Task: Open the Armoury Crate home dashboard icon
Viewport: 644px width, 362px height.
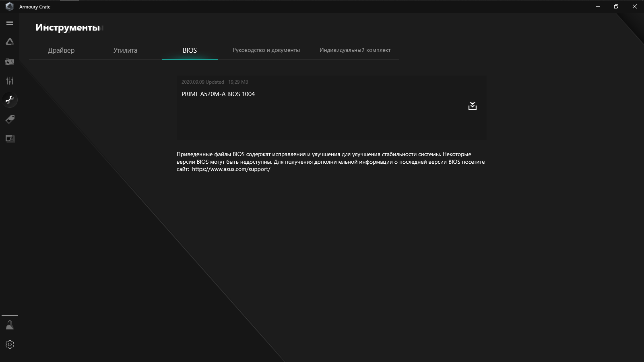Action: (x=10, y=42)
